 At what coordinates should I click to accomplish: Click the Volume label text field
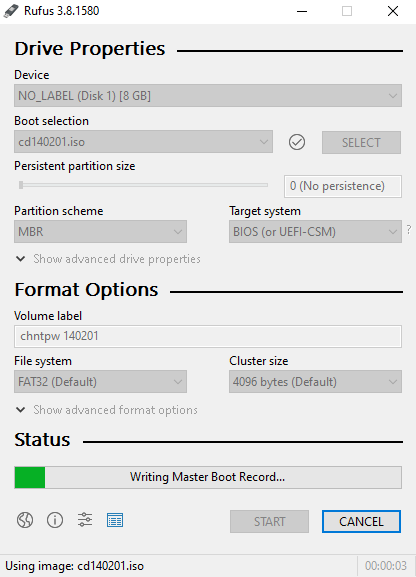tap(208, 336)
